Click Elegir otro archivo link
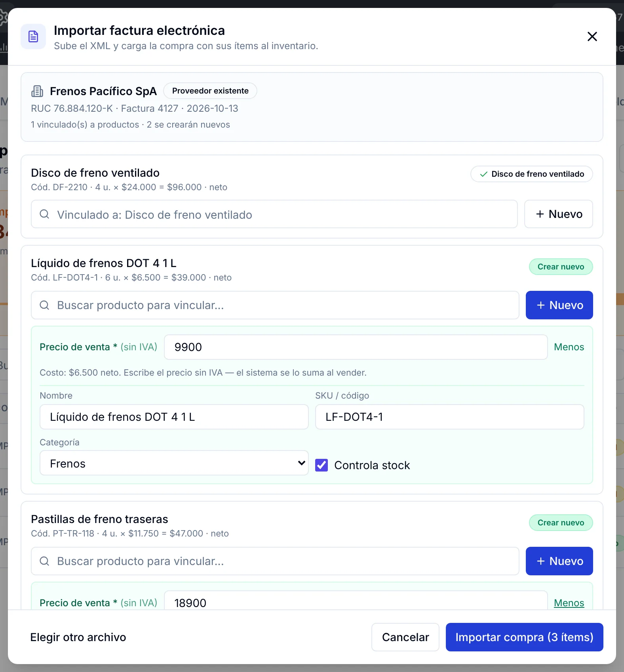Viewport: 624px width, 672px height. (x=78, y=637)
